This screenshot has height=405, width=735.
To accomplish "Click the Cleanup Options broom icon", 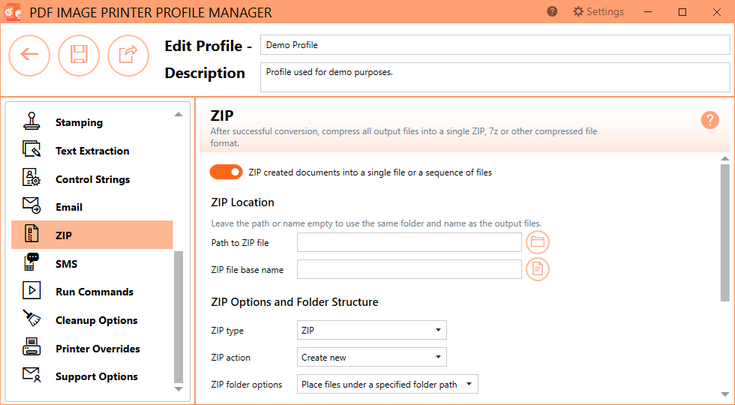I will pos(32,319).
